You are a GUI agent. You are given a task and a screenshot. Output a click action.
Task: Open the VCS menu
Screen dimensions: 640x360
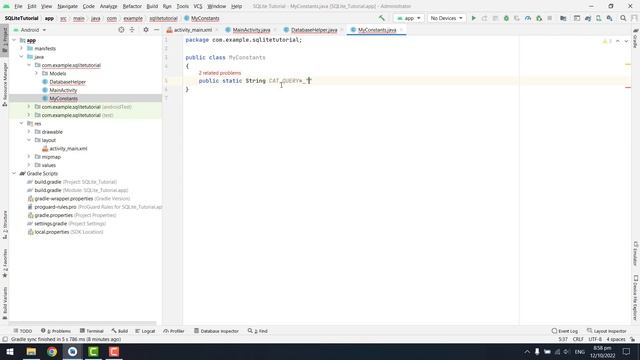tap(198, 6)
